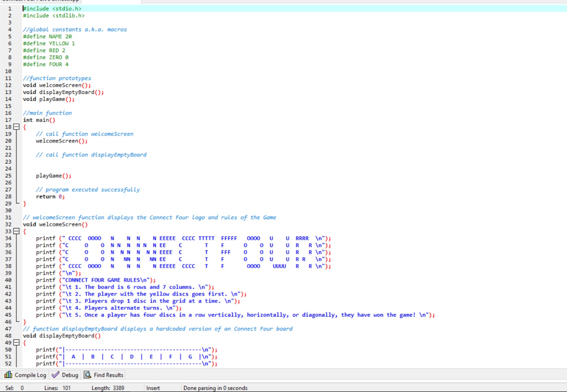This screenshot has height=392, width=567.
Task: Click the line "#define RED 2"
Action: click(x=44, y=51)
